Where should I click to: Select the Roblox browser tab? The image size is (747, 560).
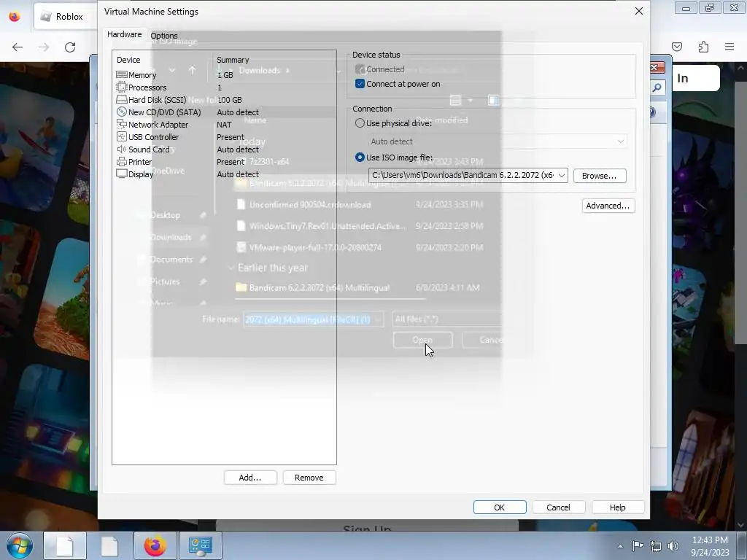(x=66, y=16)
